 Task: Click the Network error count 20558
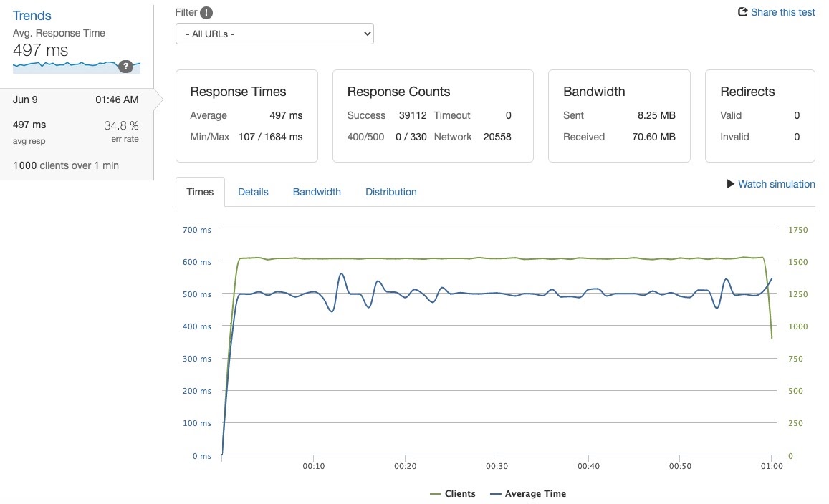(497, 137)
